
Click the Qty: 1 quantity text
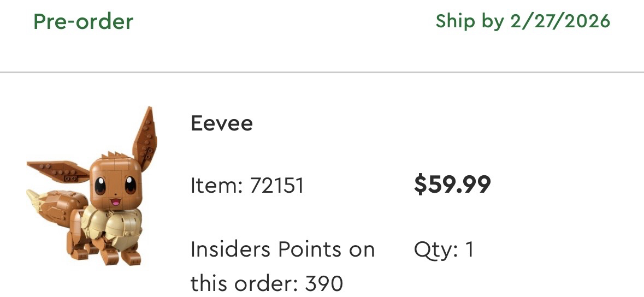tap(444, 250)
